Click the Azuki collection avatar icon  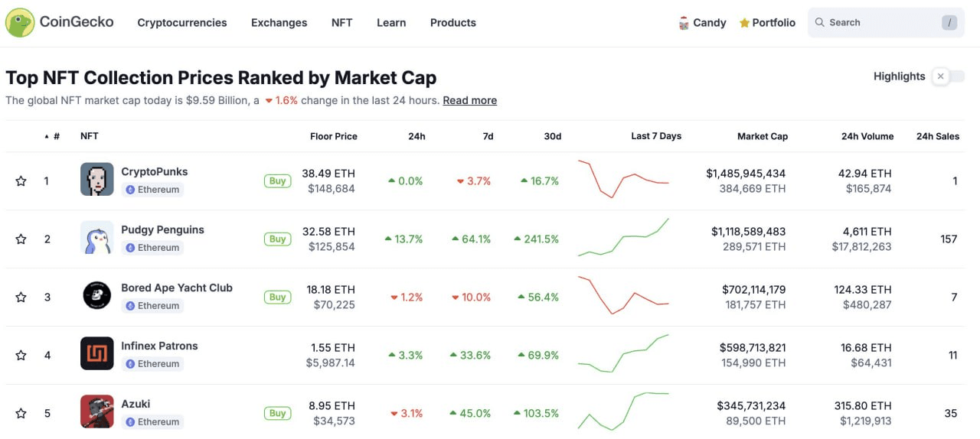coord(97,411)
